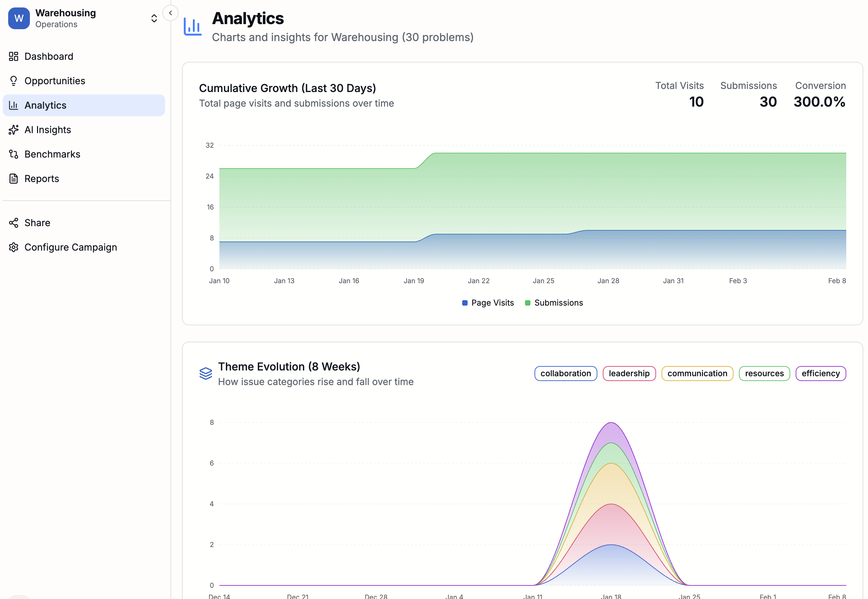Toggle the efficiency theme chip
Image resolution: width=868 pixels, height=599 pixels.
tap(820, 374)
